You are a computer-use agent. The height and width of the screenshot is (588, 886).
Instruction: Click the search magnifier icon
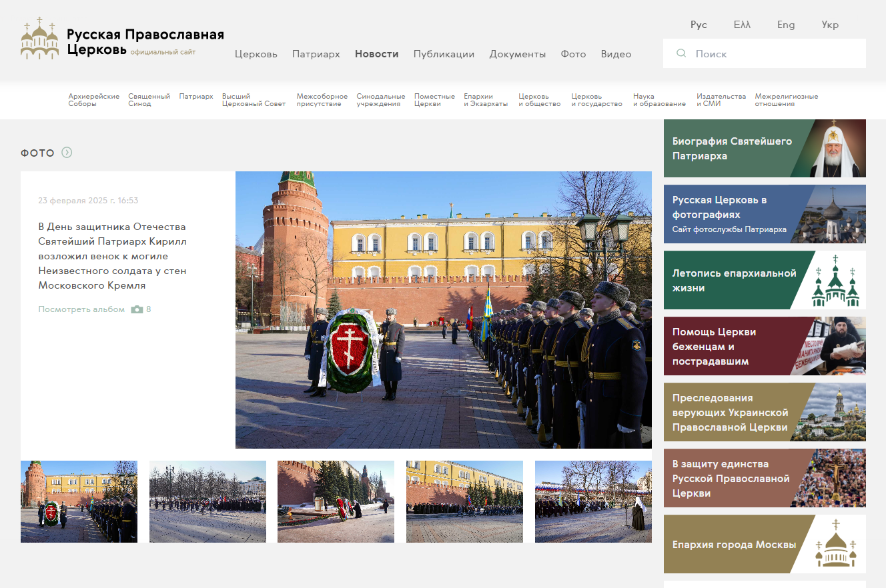pos(681,53)
